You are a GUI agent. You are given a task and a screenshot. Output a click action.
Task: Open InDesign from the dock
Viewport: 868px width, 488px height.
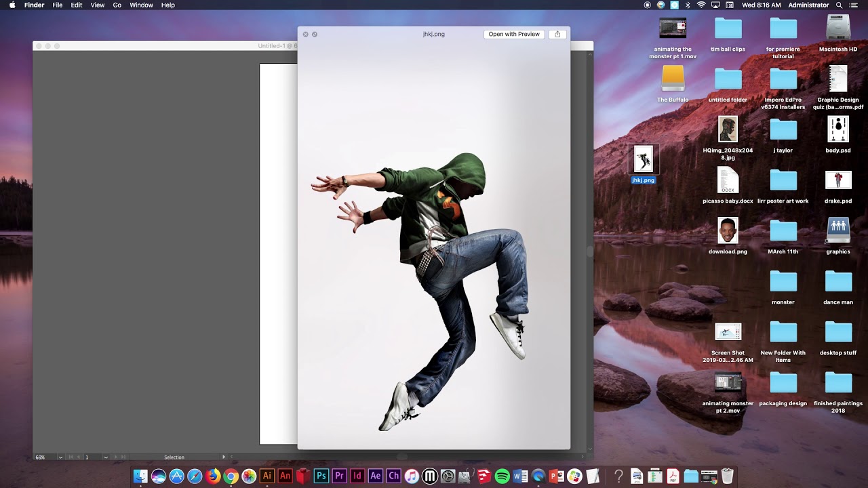(357, 476)
